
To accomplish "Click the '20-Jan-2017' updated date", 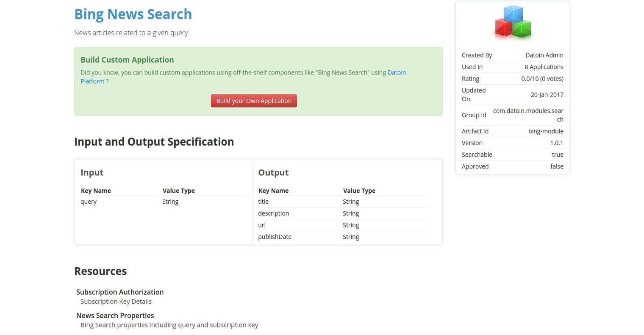I will tap(547, 95).
